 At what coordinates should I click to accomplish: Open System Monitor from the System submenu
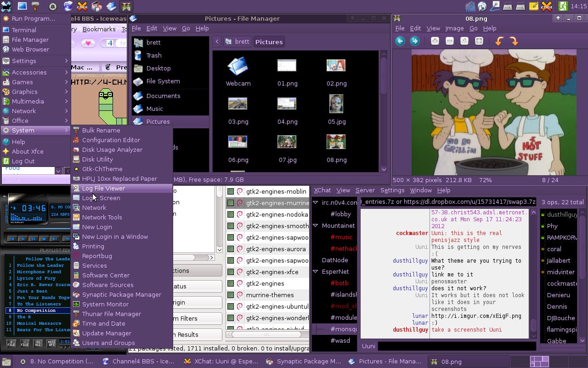coord(105,304)
